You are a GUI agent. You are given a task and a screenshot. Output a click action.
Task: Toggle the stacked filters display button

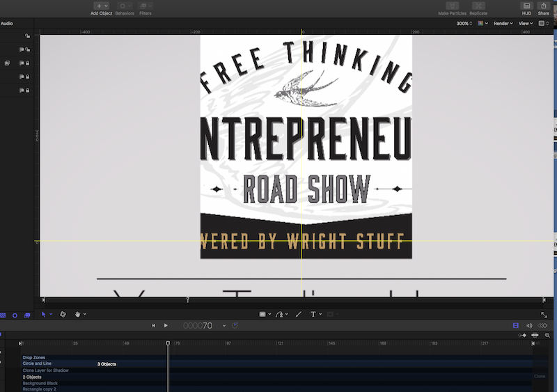(27, 315)
